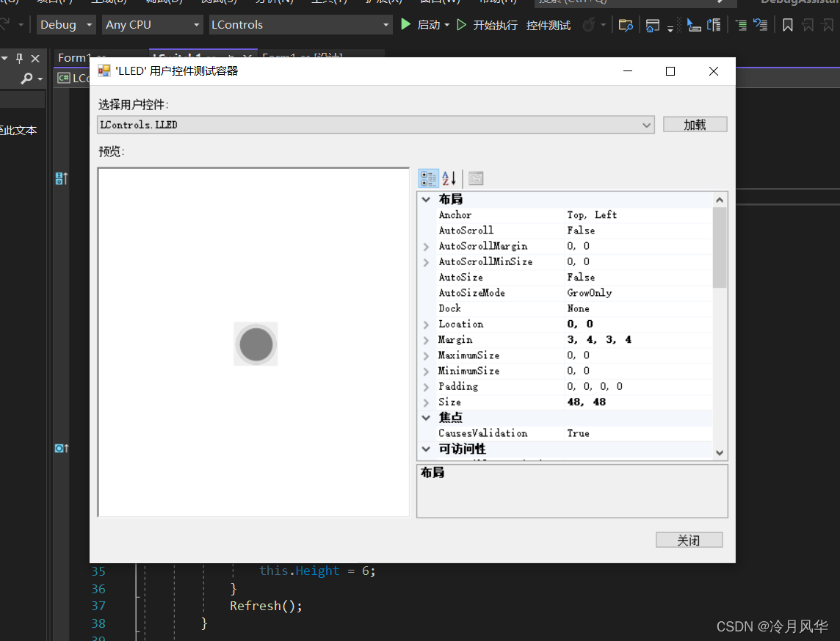840x641 pixels.
Task: Click the toolbar icon with a looping arrow over a document
Action: pos(714,25)
